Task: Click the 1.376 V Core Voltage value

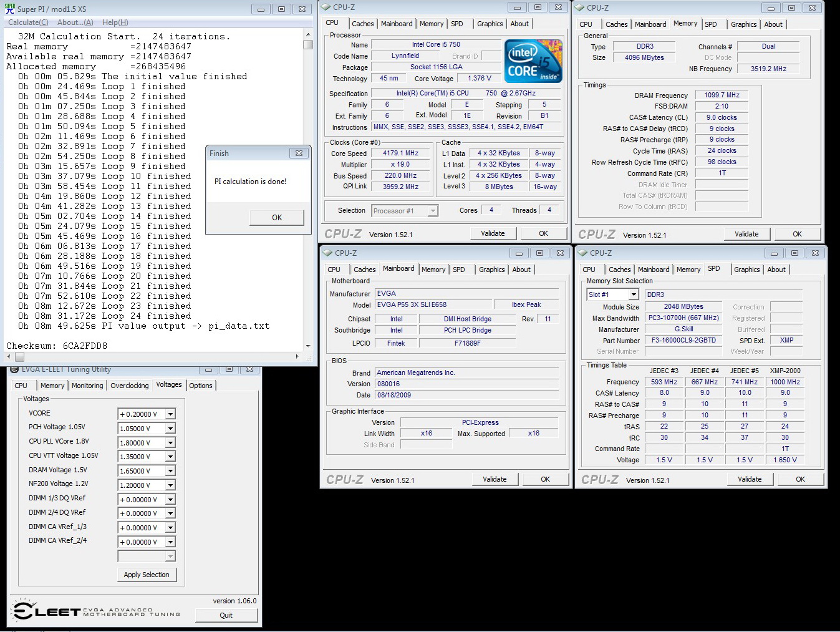Action: [x=479, y=79]
